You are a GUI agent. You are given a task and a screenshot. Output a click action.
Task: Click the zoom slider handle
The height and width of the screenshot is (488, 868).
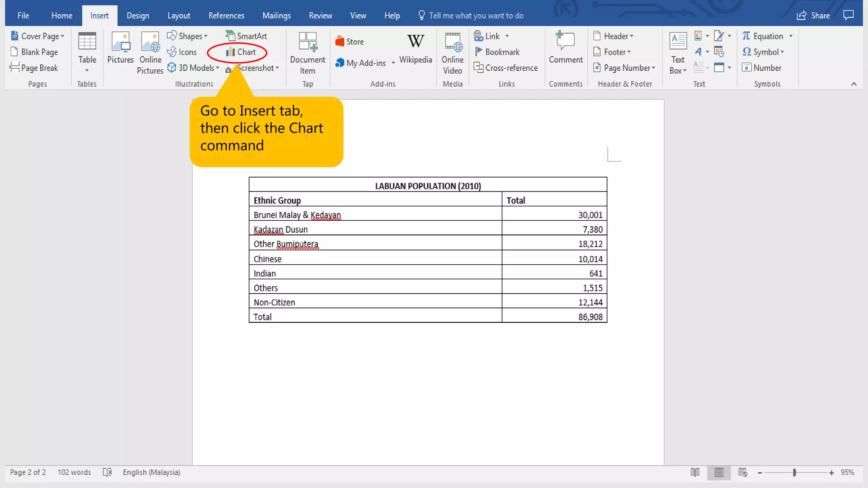(x=795, y=472)
